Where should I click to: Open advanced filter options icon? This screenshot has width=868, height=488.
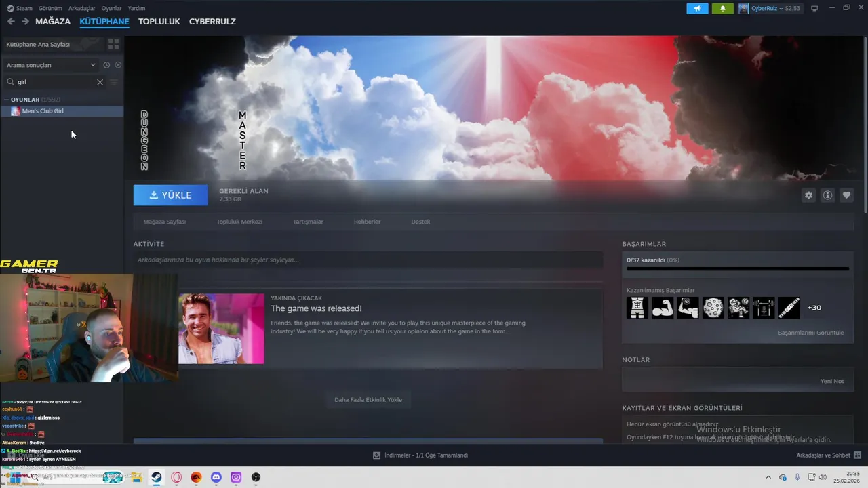click(114, 82)
